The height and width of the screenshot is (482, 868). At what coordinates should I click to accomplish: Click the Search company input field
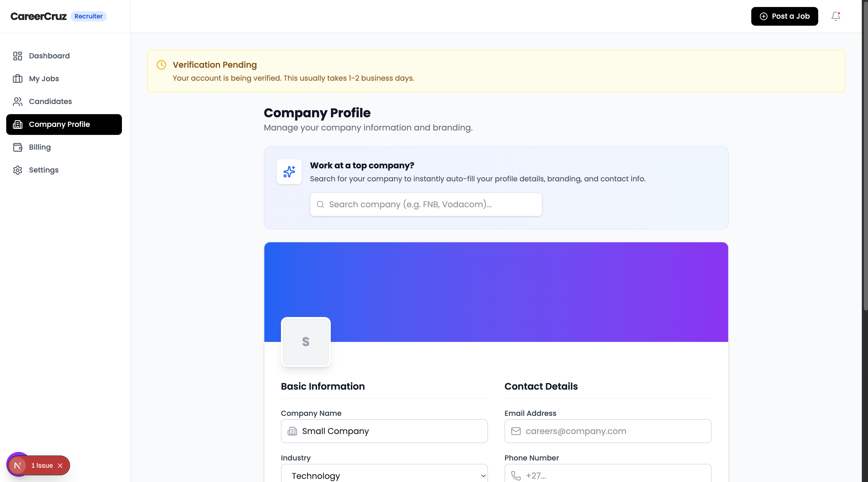click(x=426, y=204)
